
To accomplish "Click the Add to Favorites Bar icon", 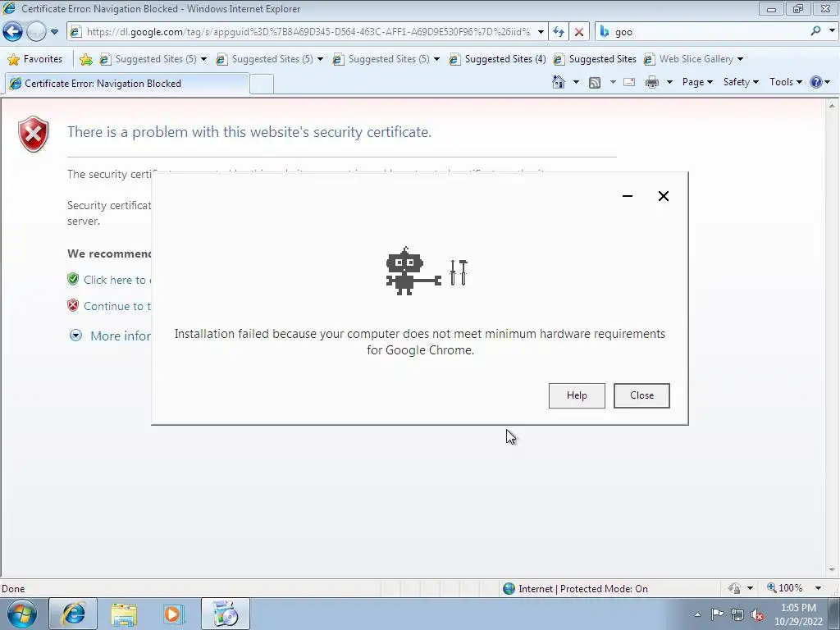I will (x=85, y=59).
